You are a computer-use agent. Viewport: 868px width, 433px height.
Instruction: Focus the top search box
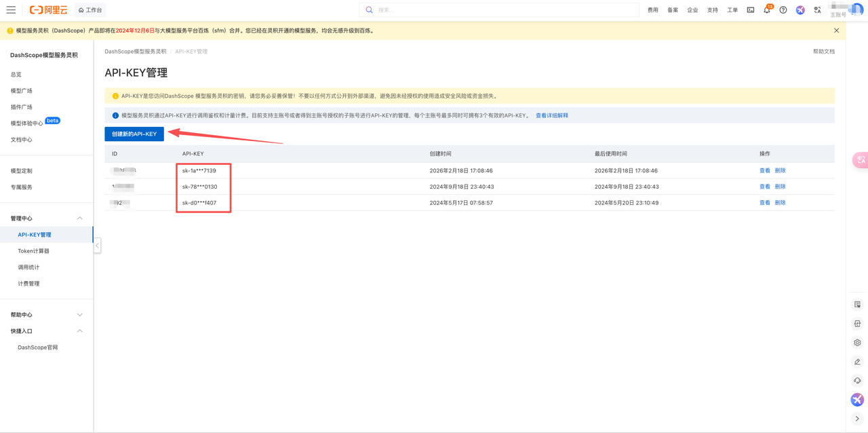coord(499,10)
